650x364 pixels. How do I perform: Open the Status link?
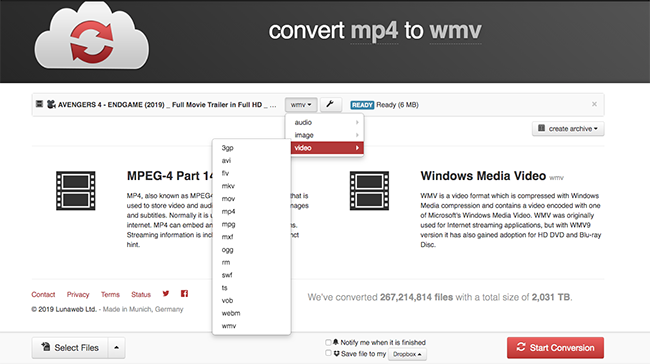[x=141, y=294]
